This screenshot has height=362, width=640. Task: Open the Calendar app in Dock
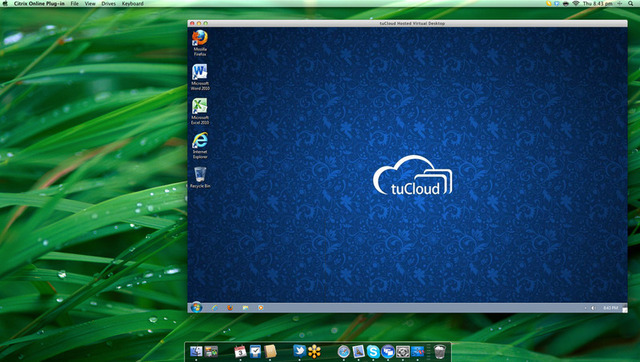pos(240,351)
